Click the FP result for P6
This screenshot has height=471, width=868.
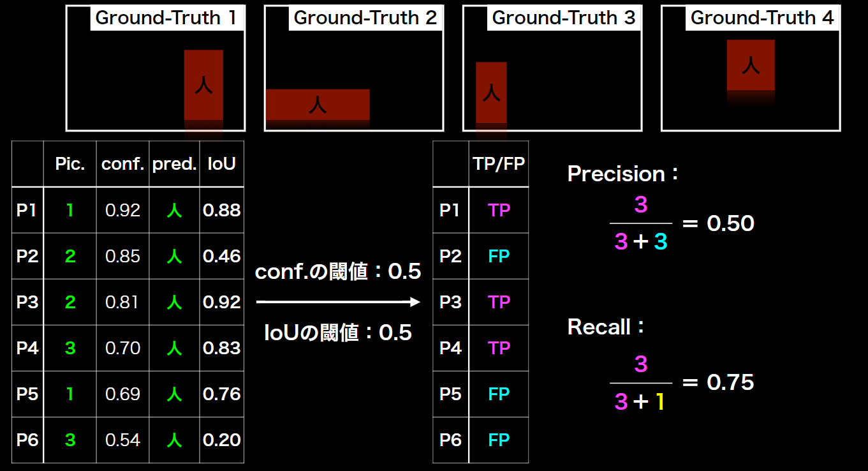click(x=499, y=440)
